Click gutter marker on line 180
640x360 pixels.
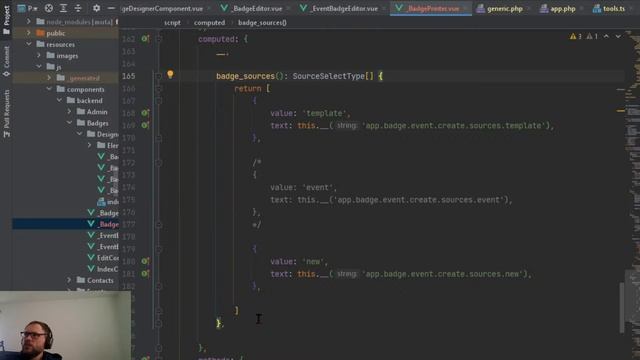tap(145, 261)
